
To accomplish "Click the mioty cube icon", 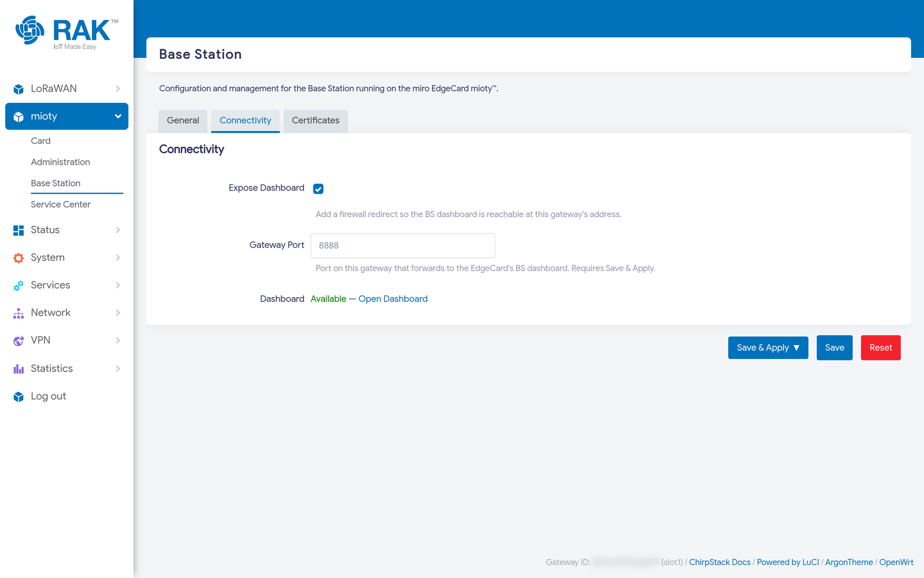I will (19, 117).
